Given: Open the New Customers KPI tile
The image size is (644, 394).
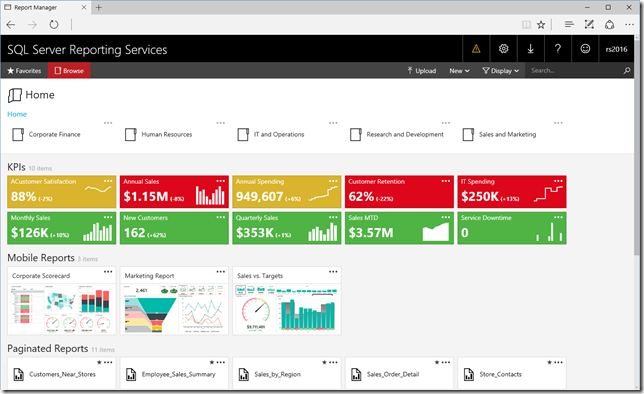Looking at the screenshot, I should [x=174, y=228].
